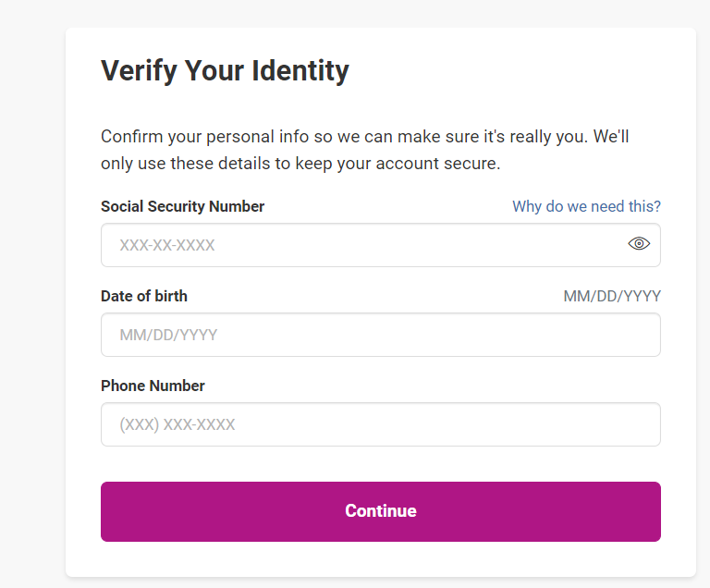
Task: Click the "Social Security Number" field label
Action: [x=182, y=206]
